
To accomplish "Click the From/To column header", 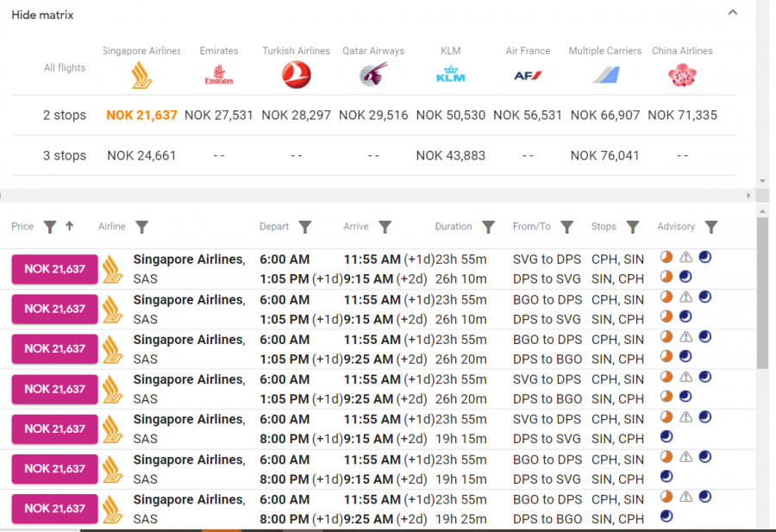I will coord(531,227).
